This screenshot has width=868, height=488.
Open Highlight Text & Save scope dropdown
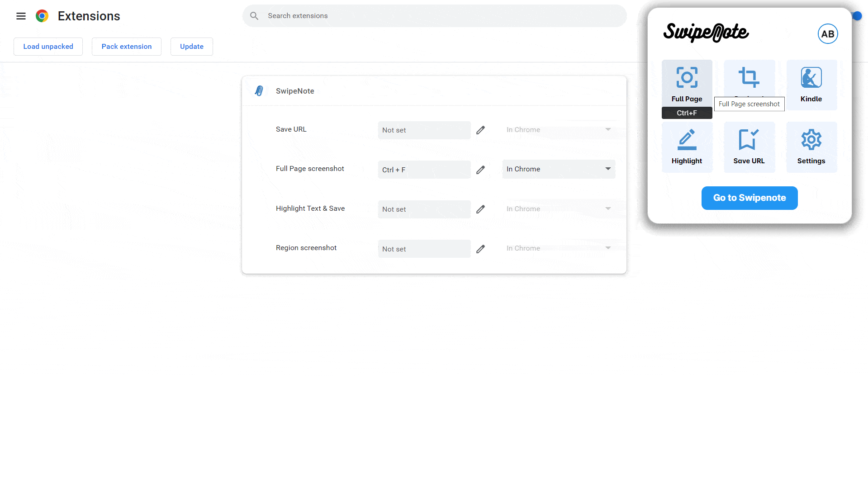(559, 209)
